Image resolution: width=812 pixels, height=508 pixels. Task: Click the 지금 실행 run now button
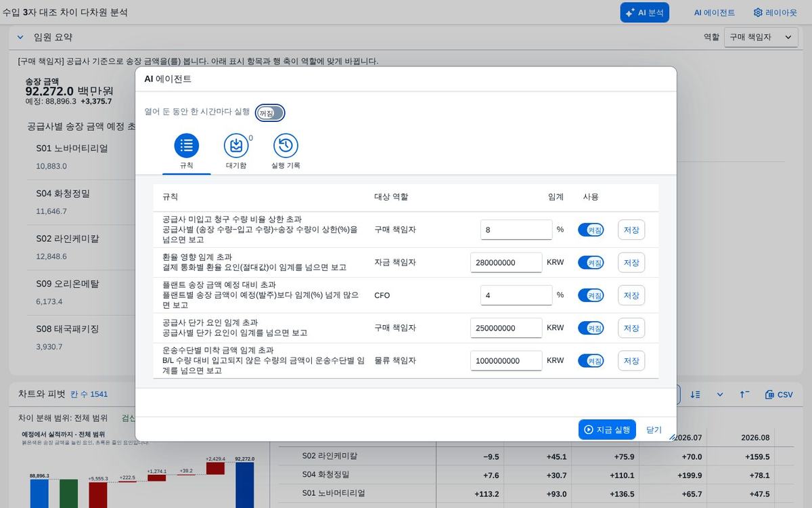tap(607, 429)
